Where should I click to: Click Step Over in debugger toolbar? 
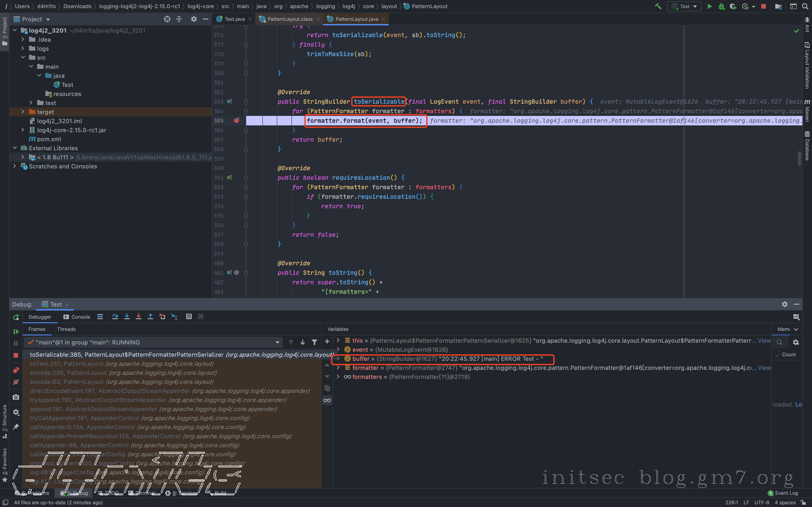point(115,317)
